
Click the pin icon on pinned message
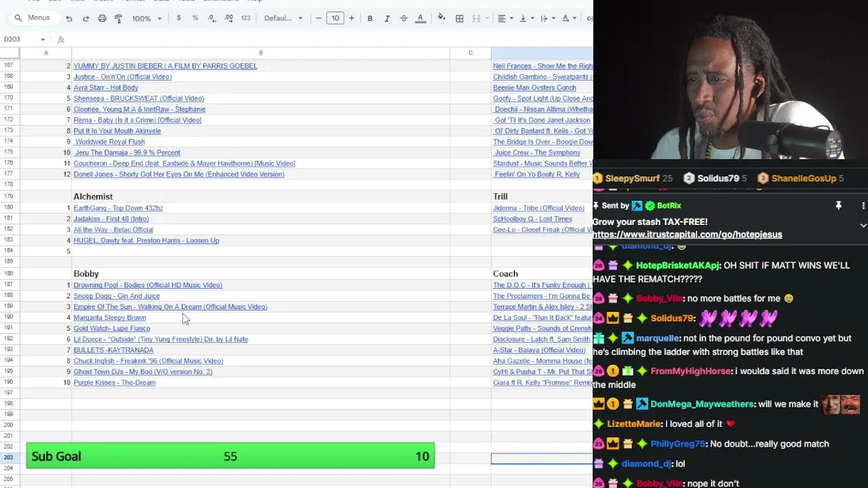pyautogui.click(x=838, y=205)
